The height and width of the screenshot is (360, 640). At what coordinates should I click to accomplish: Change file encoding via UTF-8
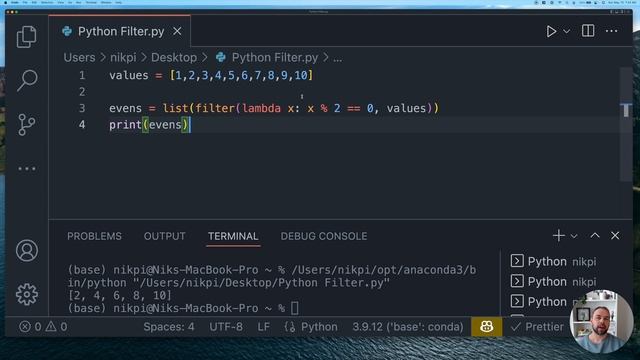(226, 327)
